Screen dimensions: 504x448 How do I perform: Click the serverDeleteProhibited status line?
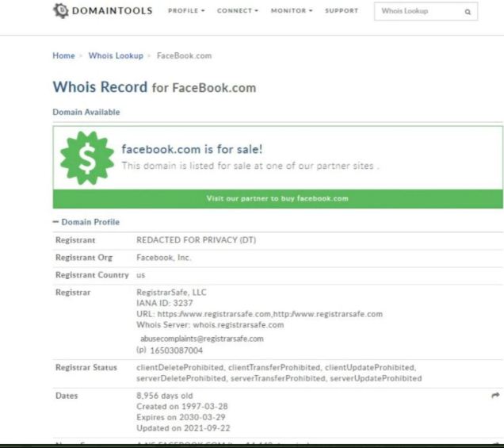pos(279,378)
